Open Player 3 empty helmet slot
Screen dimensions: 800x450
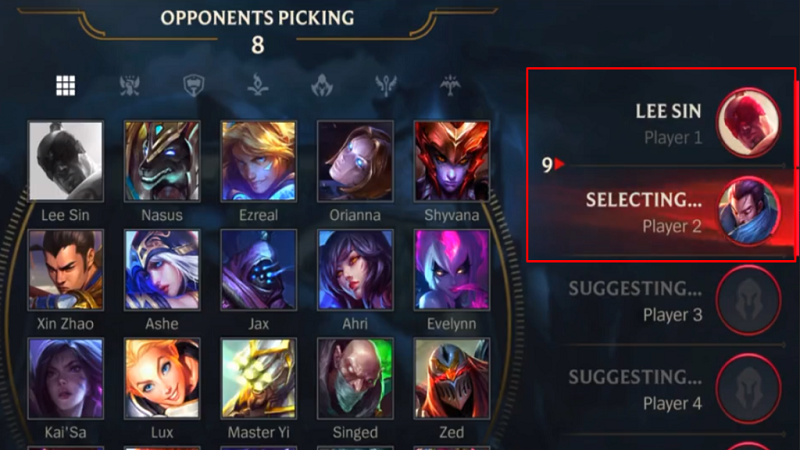click(748, 300)
